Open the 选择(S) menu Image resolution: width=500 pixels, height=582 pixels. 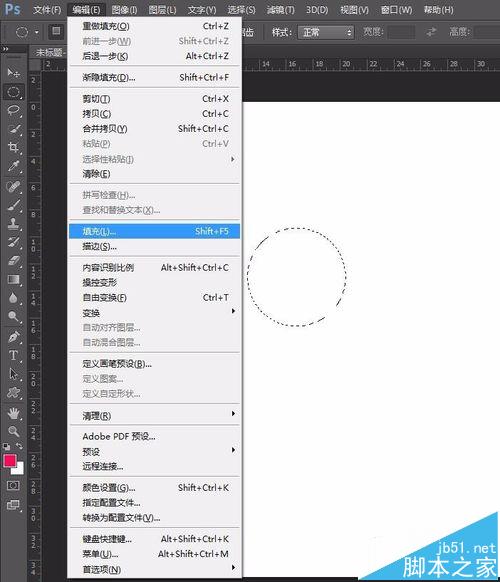pos(242,10)
